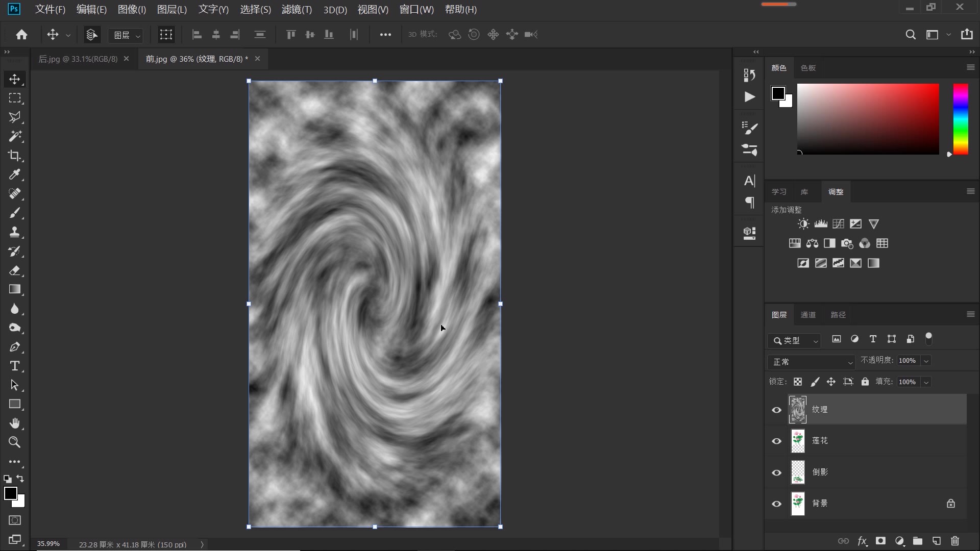Screen dimensions: 980x551
Task: Select the 背景 layer thumbnail
Action: (x=797, y=504)
